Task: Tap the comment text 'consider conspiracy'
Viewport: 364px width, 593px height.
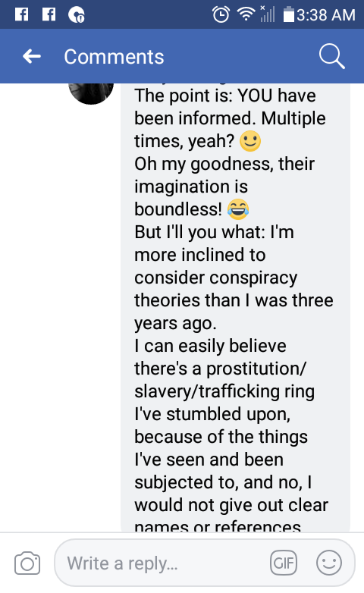Action: coord(215,278)
